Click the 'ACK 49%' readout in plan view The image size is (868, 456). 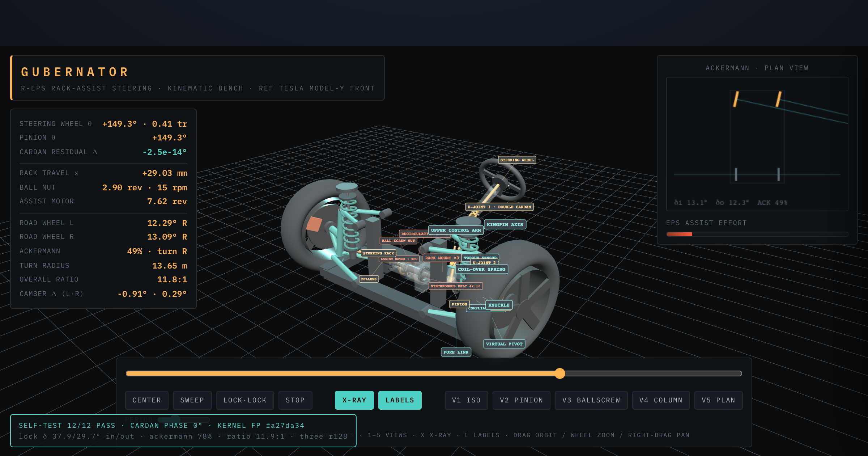tap(772, 203)
